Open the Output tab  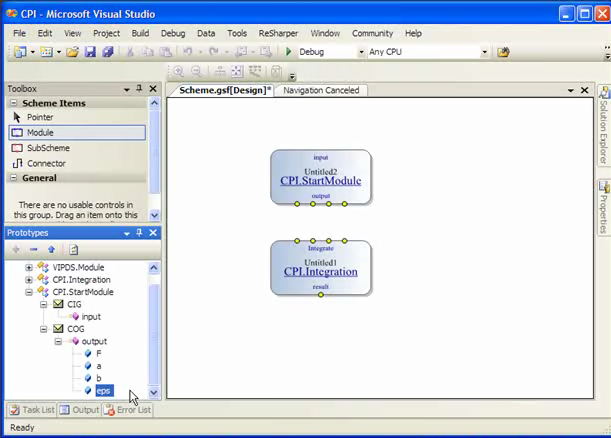click(80, 410)
